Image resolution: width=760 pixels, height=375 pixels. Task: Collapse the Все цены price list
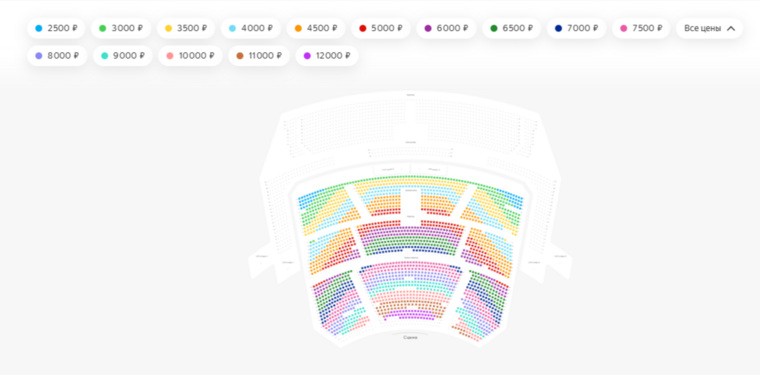pyautogui.click(x=709, y=29)
